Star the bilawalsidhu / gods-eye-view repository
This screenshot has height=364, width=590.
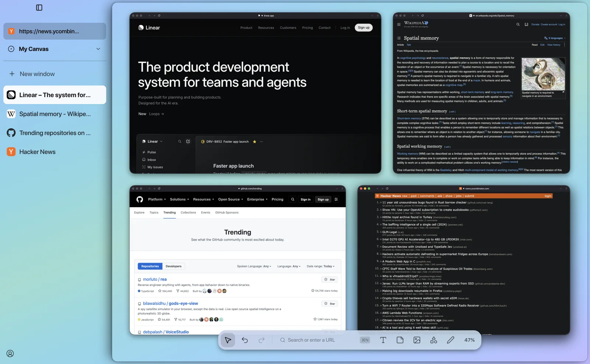click(x=330, y=304)
